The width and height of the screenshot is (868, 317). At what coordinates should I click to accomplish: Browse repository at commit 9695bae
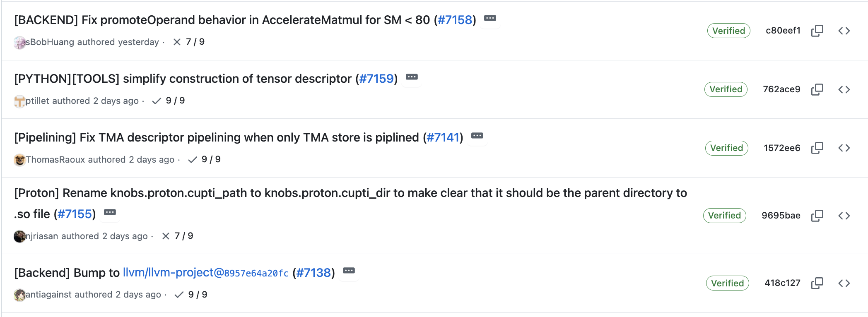coord(844,216)
